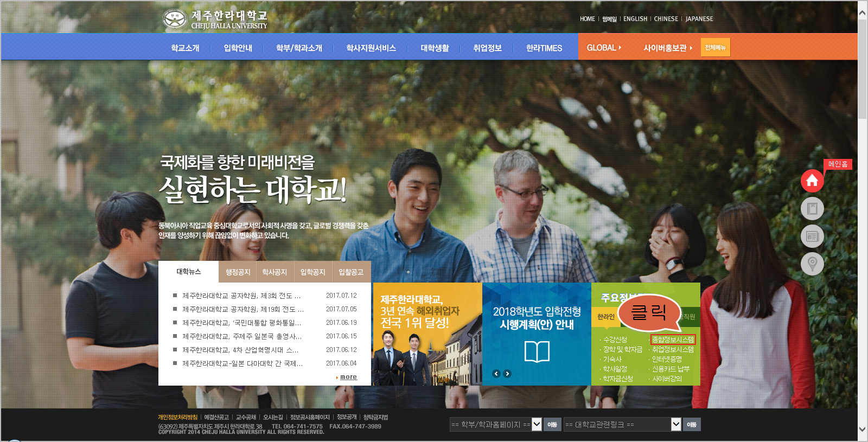868x442 pixels.
Task: Click the 개인정보처리방침 footer link
Action: click(x=178, y=417)
